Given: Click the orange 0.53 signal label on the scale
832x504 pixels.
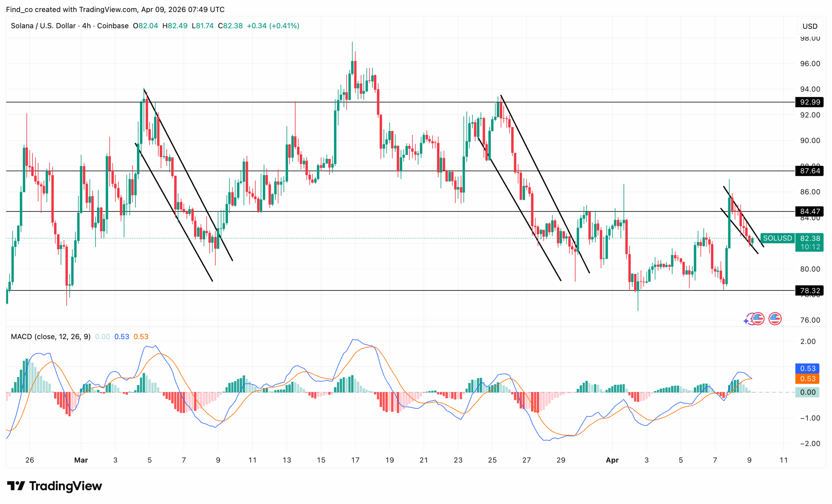Looking at the screenshot, I should [x=808, y=379].
